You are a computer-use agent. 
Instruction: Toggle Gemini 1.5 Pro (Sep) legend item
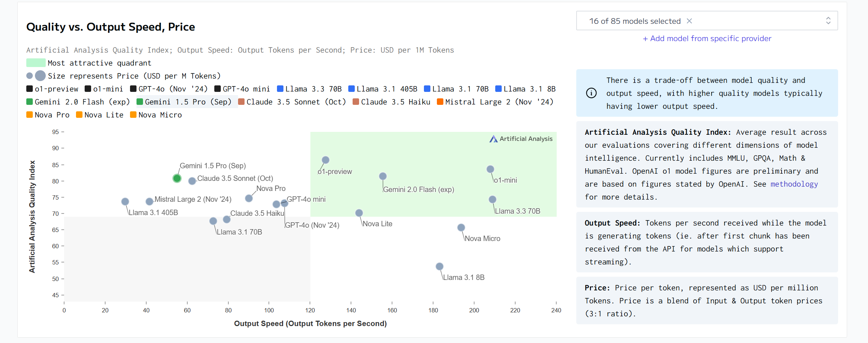click(x=184, y=102)
